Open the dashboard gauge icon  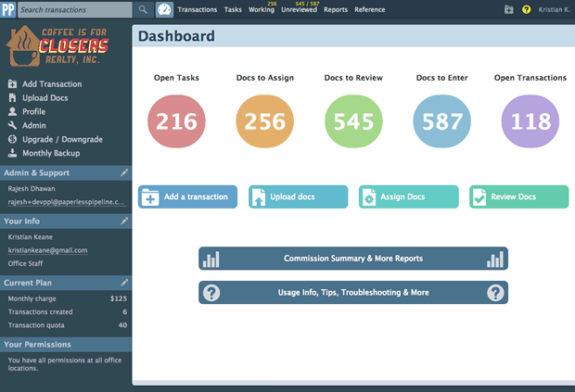(x=164, y=9)
